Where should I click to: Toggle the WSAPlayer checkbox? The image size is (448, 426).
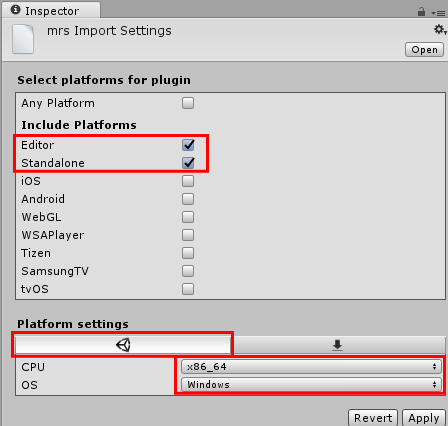(188, 235)
